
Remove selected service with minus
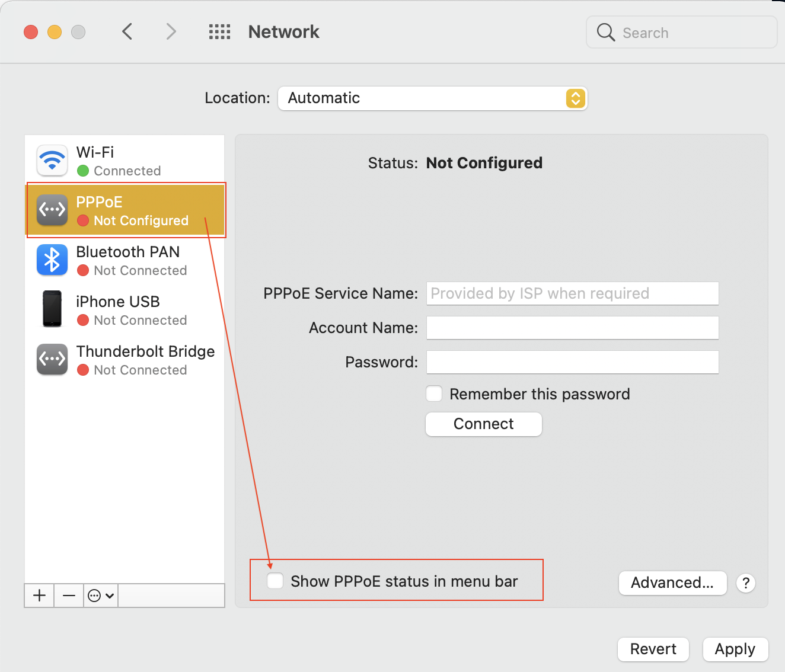69,596
